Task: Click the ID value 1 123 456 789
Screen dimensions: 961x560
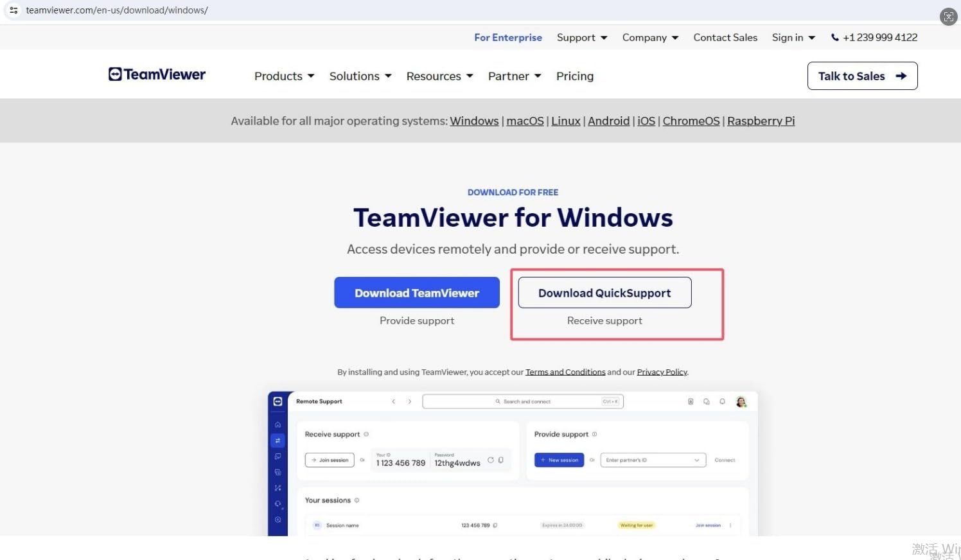Action: coord(401,463)
